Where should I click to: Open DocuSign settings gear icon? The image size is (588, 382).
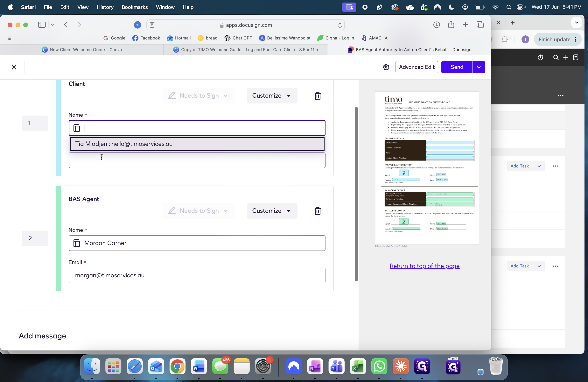pyautogui.click(x=386, y=67)
